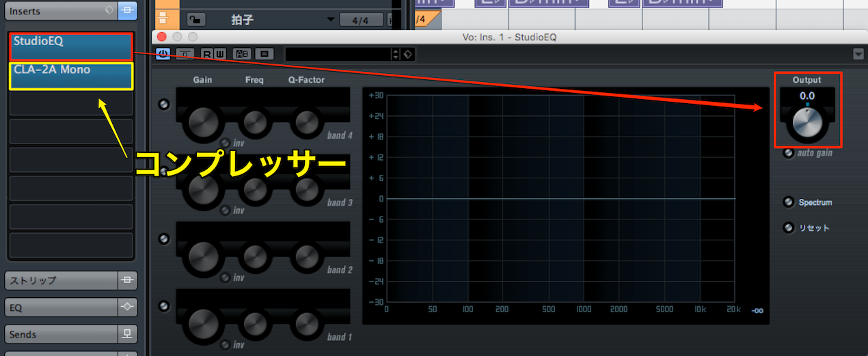868x356 pixels.
Task: Toggle inv for band 2
Action: point(226,277)
